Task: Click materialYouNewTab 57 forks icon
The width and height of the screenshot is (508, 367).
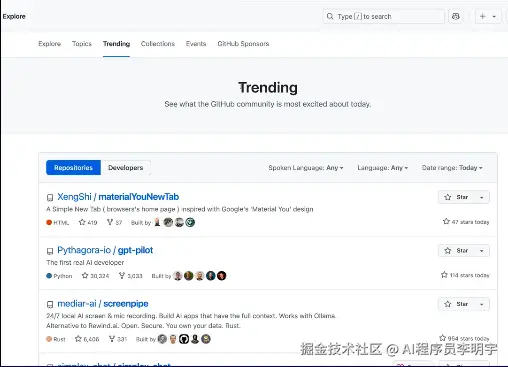Action: (110, 222)
